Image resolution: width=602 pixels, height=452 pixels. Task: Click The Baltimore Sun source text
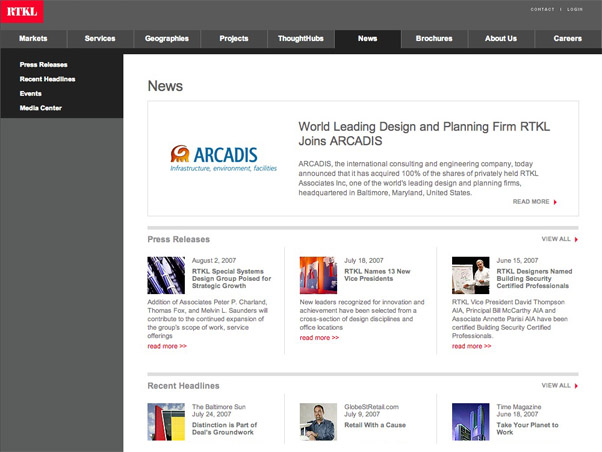(219, 407)
